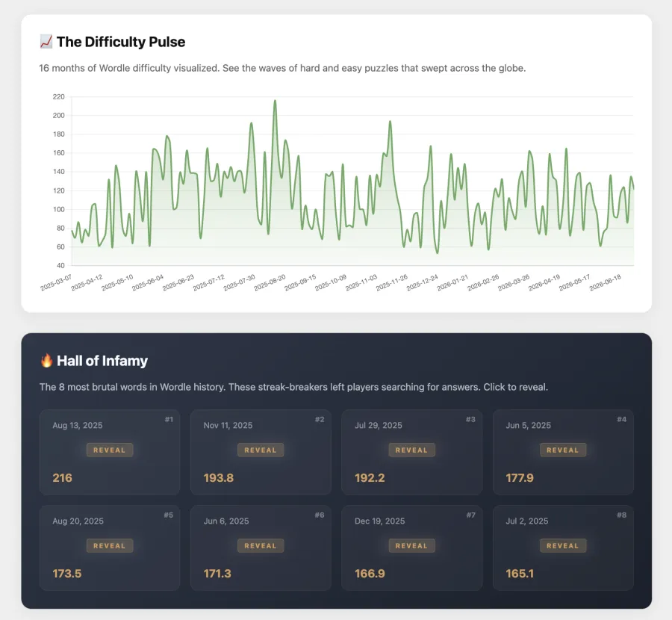Click the chart emoji beside The Difficulty Pulse
This screenshot has height=620, width=672.
(x=46, y=42)
